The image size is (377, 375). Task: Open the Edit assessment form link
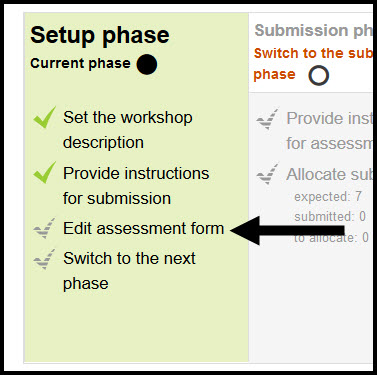(x=143, y=229)
